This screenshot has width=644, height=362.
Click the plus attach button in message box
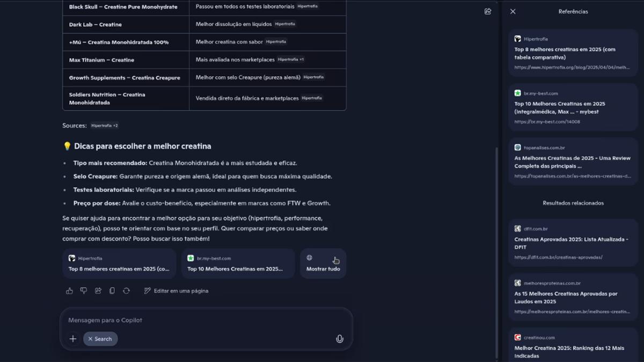coord(73,339)
